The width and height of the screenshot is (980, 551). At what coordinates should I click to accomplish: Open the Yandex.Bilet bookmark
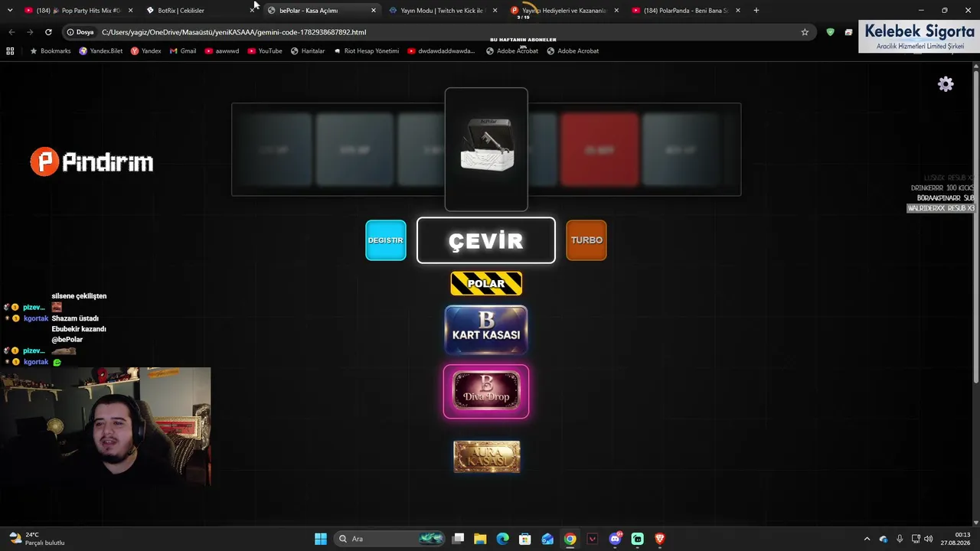100,51
